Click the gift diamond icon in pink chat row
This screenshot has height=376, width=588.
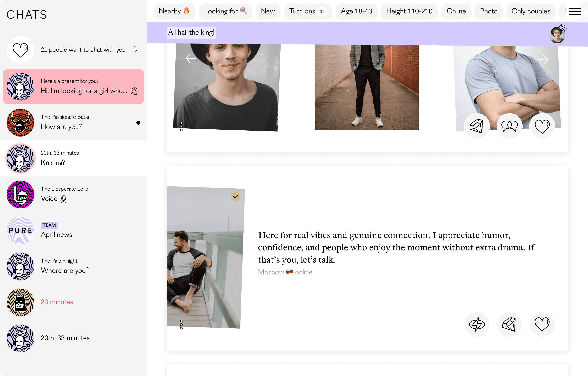[x=133, y=91]
